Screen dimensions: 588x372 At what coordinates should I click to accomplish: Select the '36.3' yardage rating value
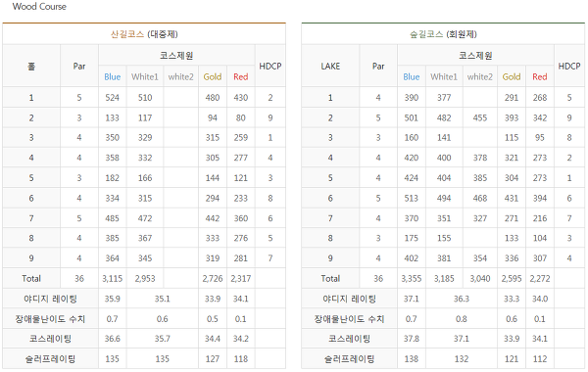462,299
